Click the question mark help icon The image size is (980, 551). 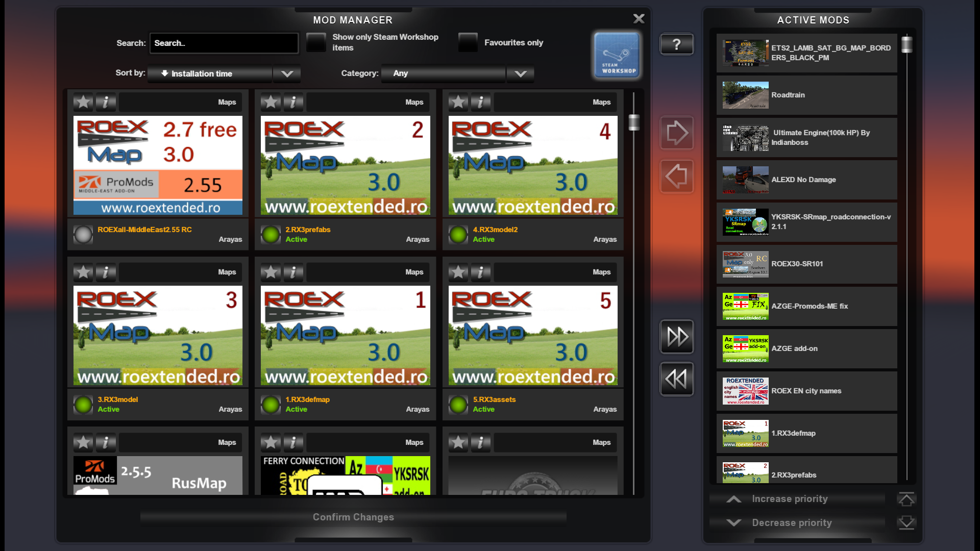676,44
